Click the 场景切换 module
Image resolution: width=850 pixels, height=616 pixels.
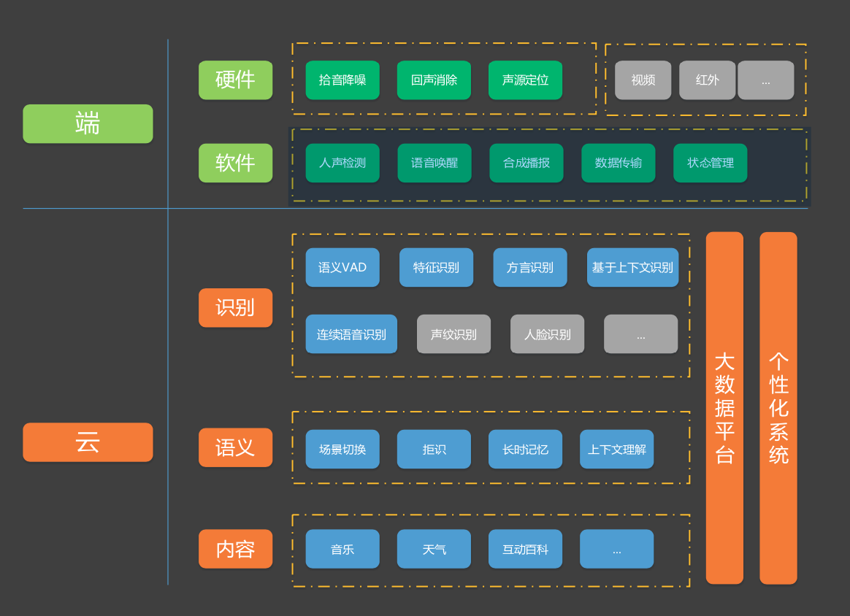342,449
